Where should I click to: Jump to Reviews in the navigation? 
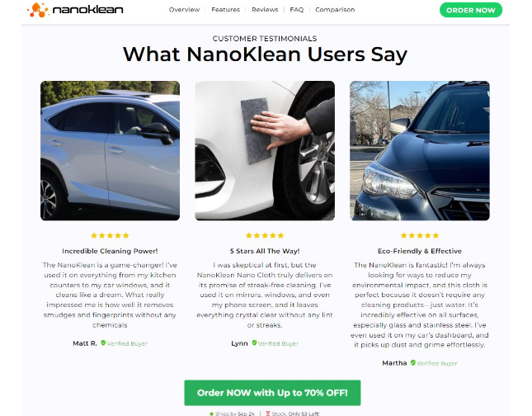point(265,10)
